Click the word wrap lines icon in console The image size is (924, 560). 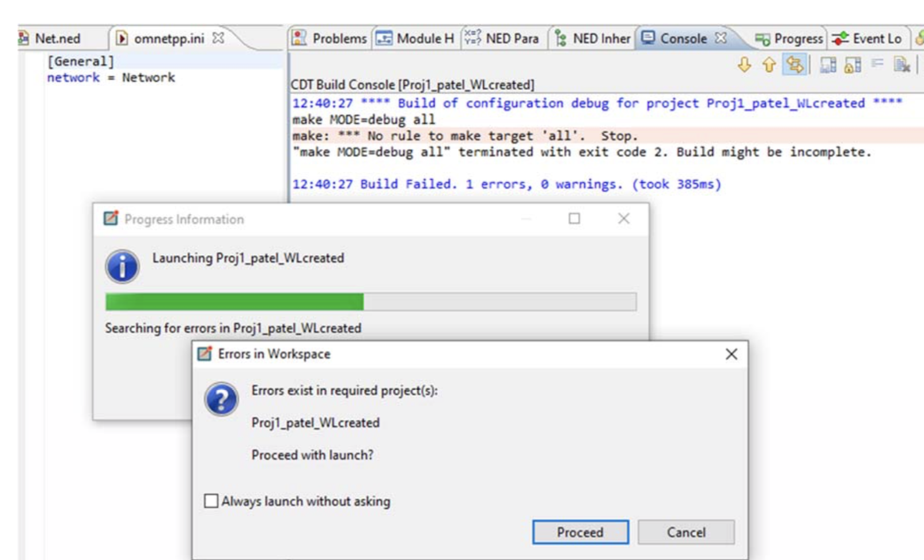877,63
